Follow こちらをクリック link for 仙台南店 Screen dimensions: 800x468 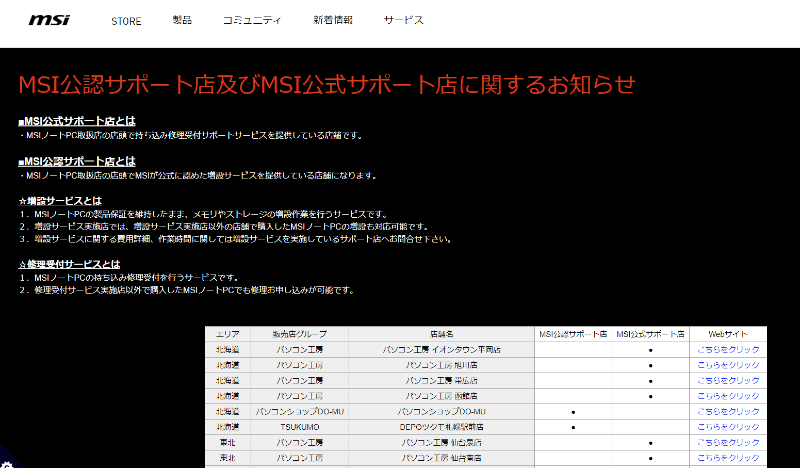(728, 458)
